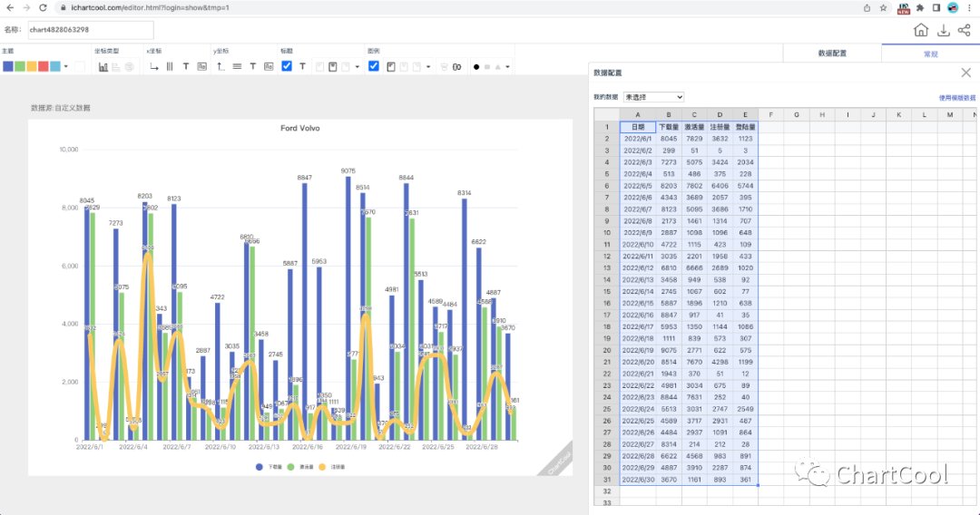This screenshot has width=980, height=515.
Task: Expand the theme color palette dropdown arrow
Action: (x=65, y=66)
